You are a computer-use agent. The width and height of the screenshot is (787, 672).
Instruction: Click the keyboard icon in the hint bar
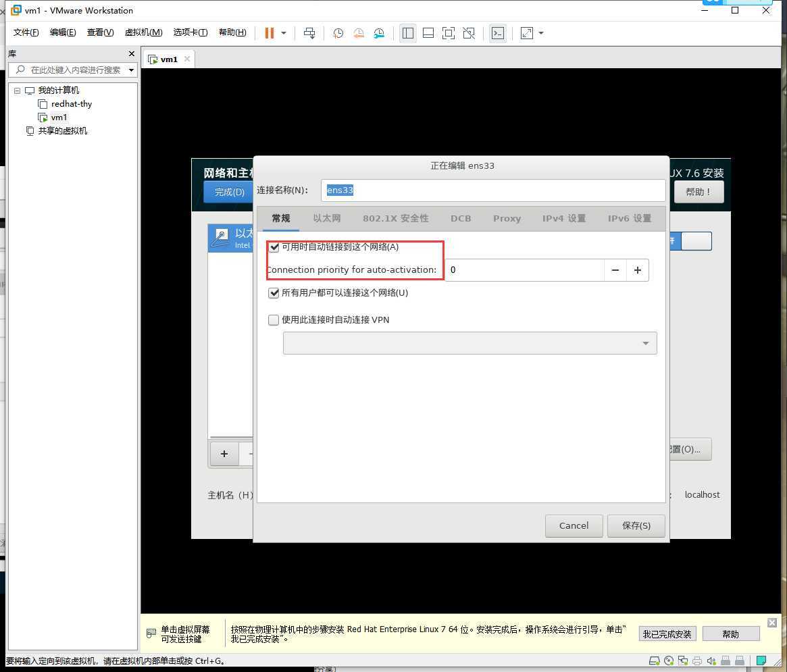click(151, 634)
